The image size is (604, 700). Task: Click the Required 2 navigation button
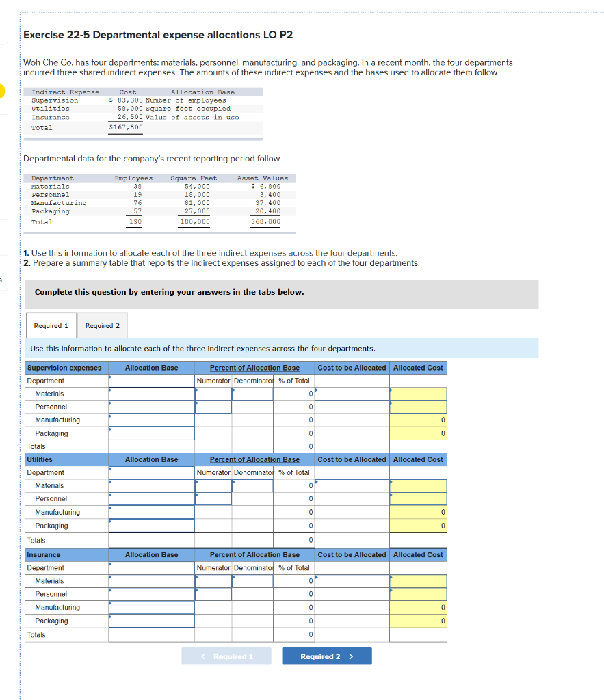[326, 656]
